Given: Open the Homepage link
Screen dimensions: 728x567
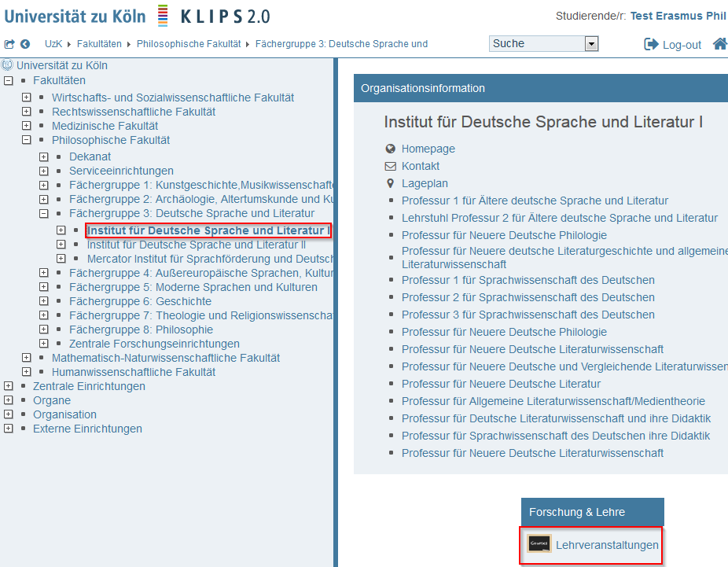Looking at the screenshot, I should 428,149.
